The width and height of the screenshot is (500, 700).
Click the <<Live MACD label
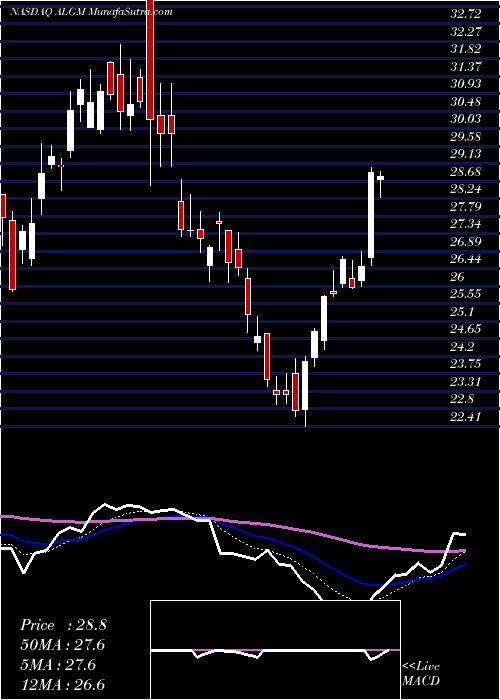tap(421, 674)
